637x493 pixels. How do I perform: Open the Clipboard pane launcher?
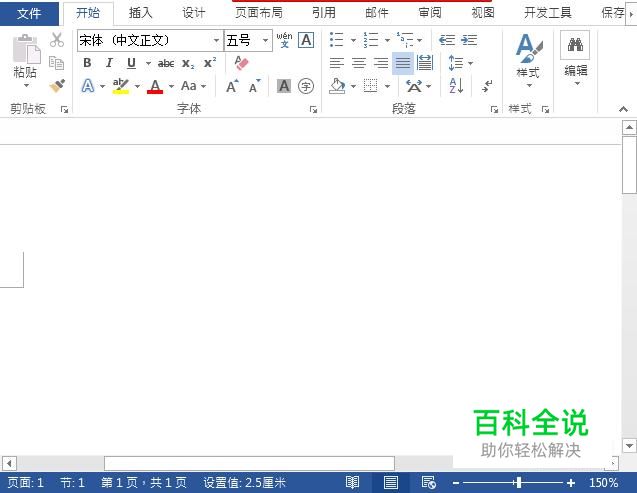pos(64,109)
